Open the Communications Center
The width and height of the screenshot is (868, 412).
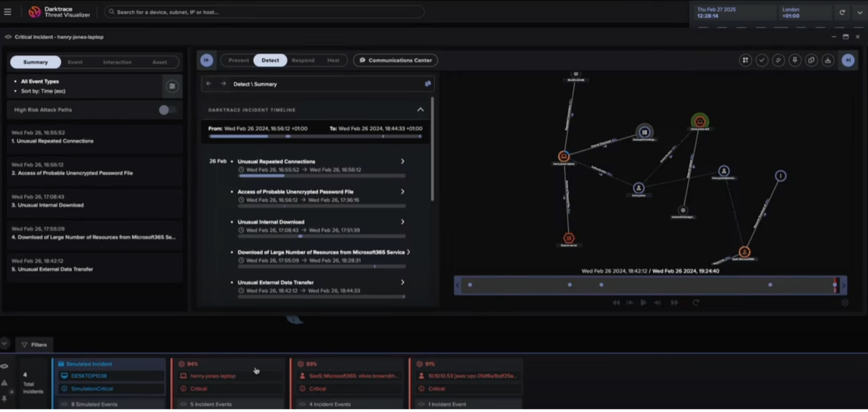395,60
